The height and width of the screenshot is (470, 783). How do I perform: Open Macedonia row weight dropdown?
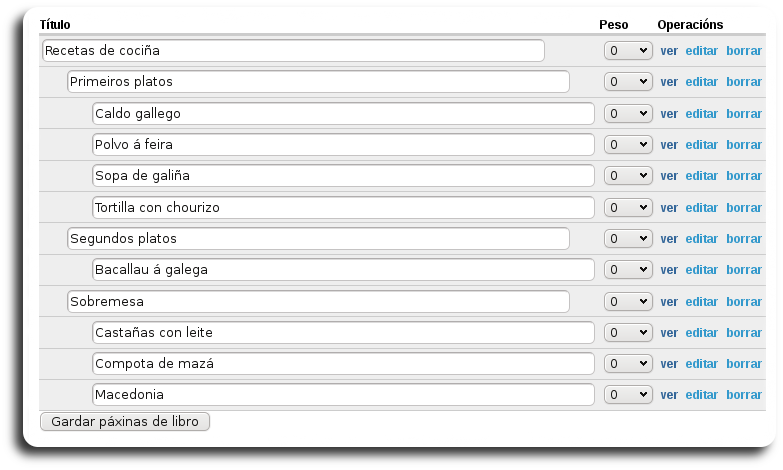tap(628, 395)
